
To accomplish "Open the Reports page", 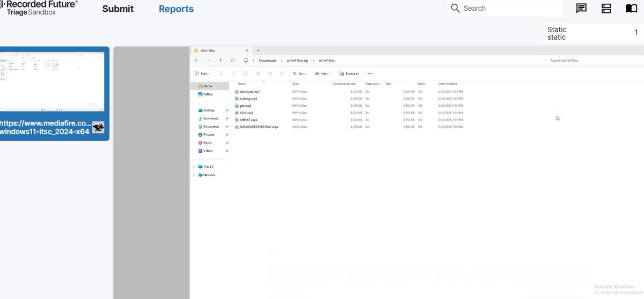I will click(x=176, y=9).
